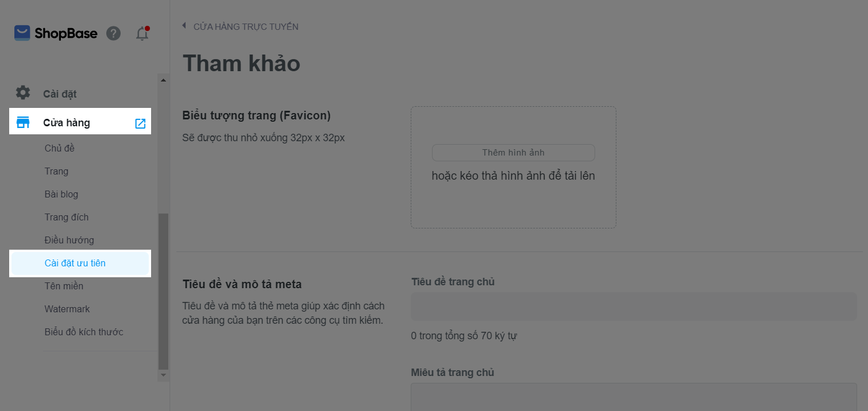
Task: Open storefront via external link icon
Action: pyautogui.click(x=140, y=123)
